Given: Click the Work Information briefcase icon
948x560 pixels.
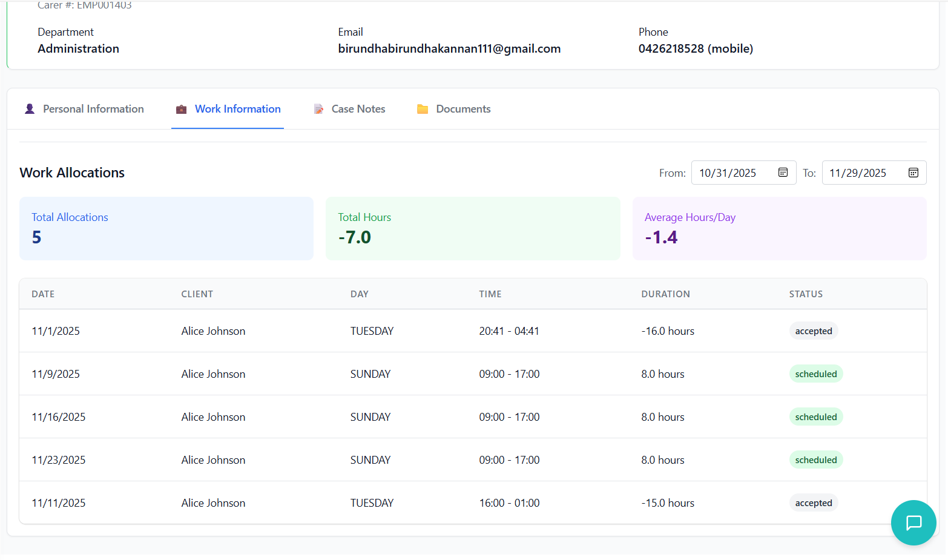Looking at the screenshot, I should 181,109.
